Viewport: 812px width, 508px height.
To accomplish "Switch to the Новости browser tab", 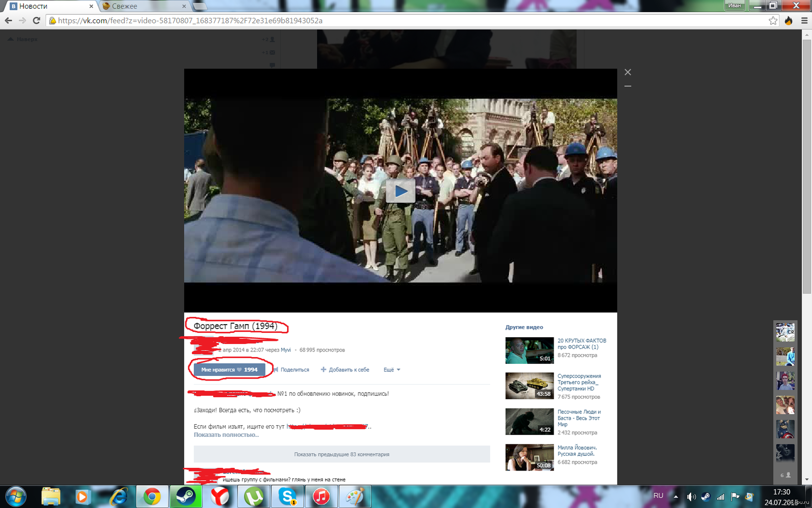I will 51,6.
